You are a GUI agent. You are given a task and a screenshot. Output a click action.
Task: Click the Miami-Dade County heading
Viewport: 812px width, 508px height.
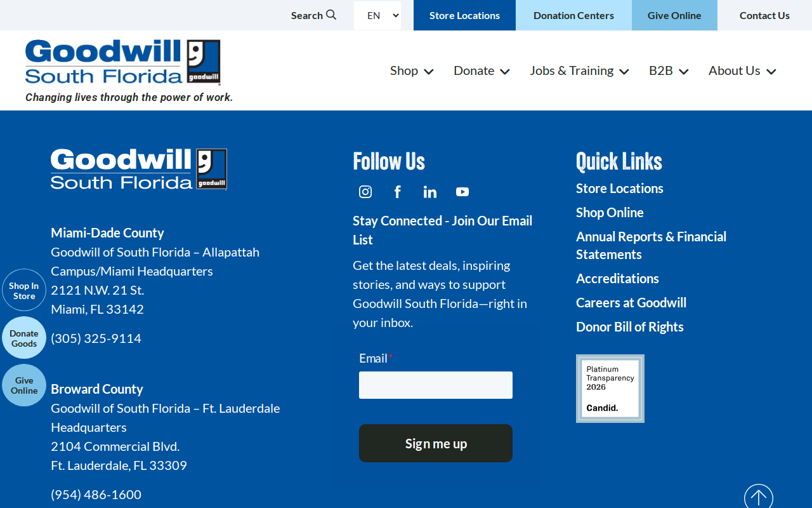coord(107,233)
